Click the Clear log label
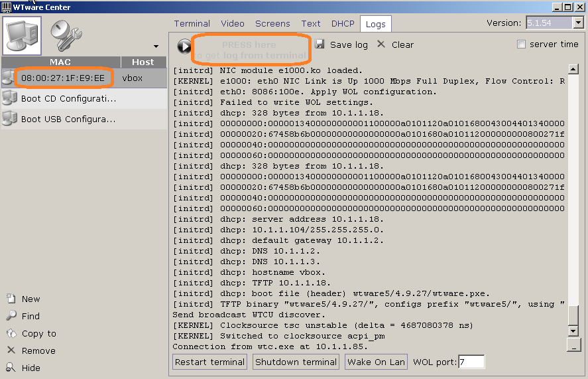This screenshot has height=379, width=588. tap(402, 44)
